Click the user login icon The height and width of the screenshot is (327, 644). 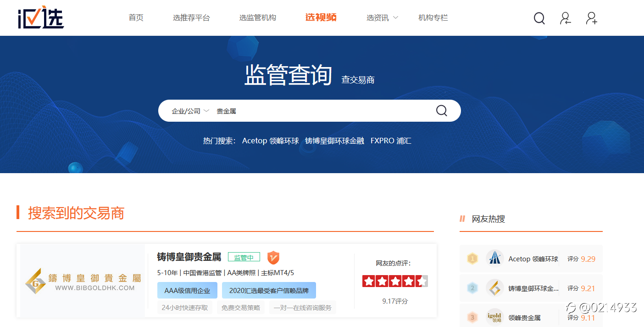tap(566, 18)
